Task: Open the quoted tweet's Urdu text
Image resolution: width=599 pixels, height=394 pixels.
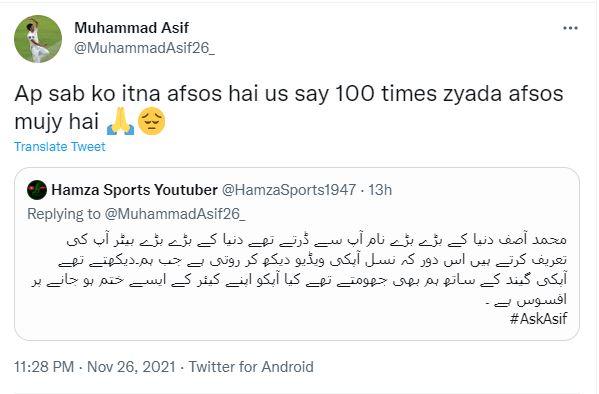Action: 299,270
